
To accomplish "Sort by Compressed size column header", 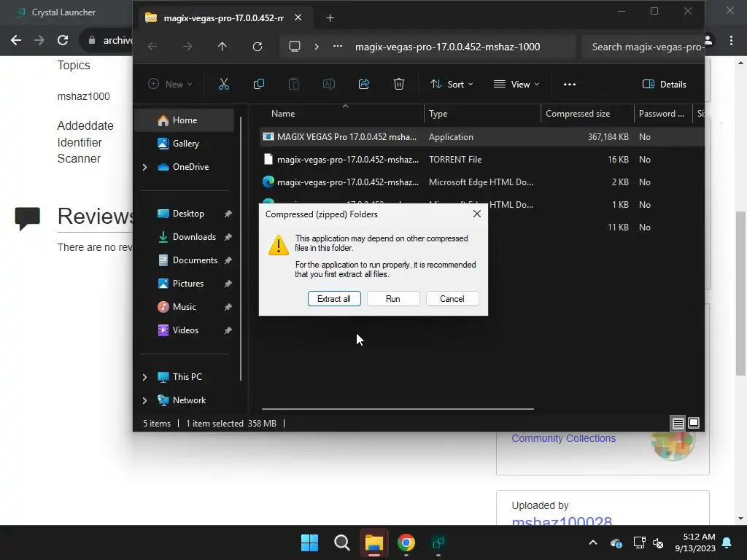I will pyautogui.click(x=587, y=114).
